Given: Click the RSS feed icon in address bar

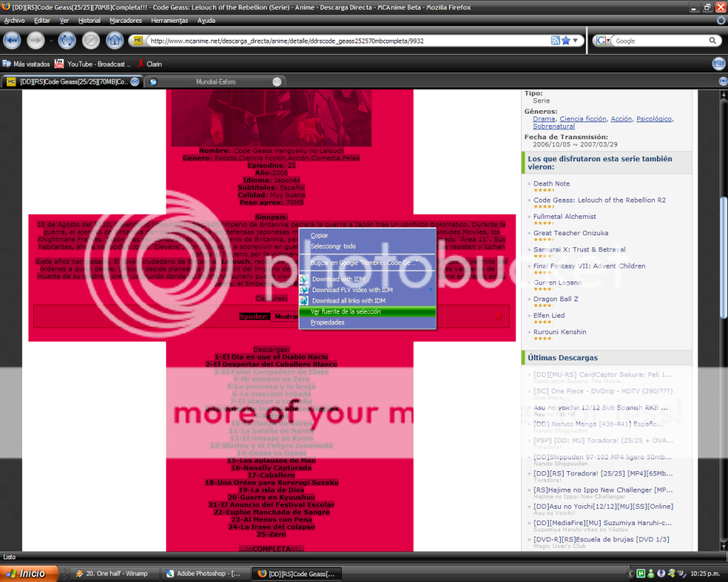Looking at the screenshot, I should coord(555,41).
